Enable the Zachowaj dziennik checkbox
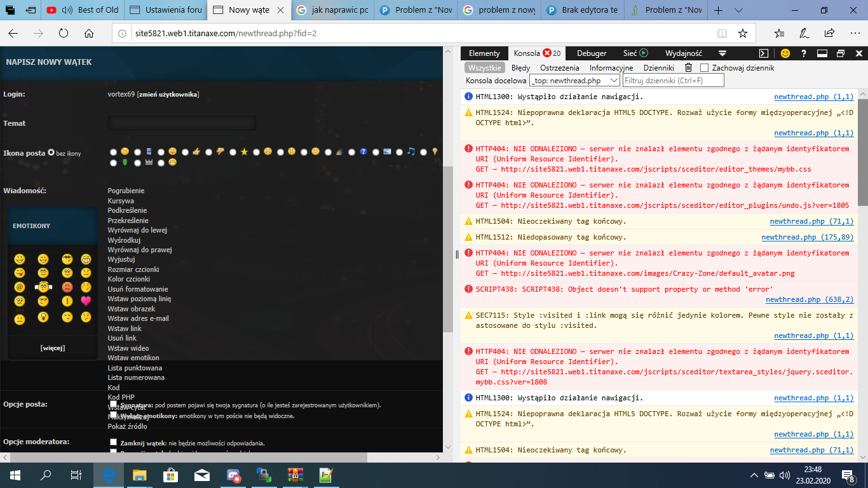This screenshot has height=488, width=868. [704, 68]
